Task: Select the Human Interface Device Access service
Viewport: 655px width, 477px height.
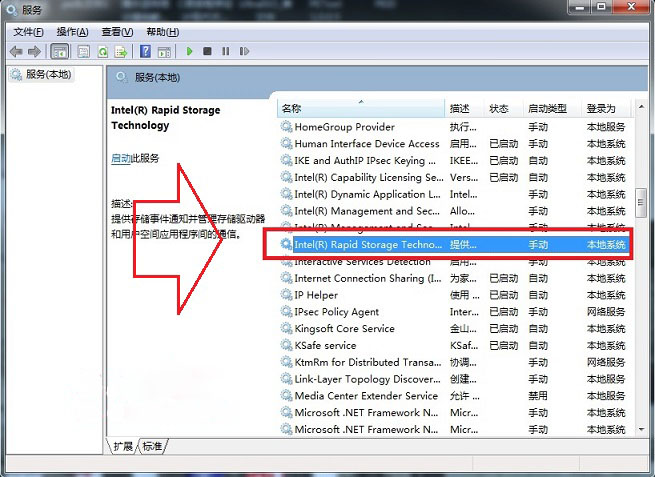Action: (453, 144)
